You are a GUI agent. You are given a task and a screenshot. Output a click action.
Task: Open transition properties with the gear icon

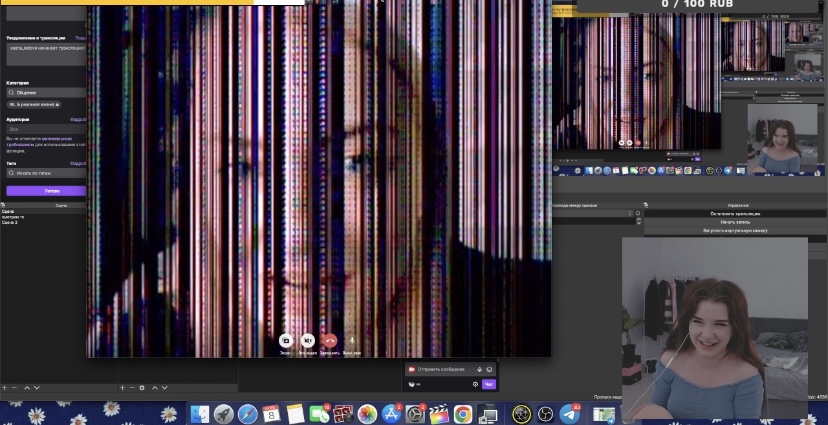tap(638, 213)
